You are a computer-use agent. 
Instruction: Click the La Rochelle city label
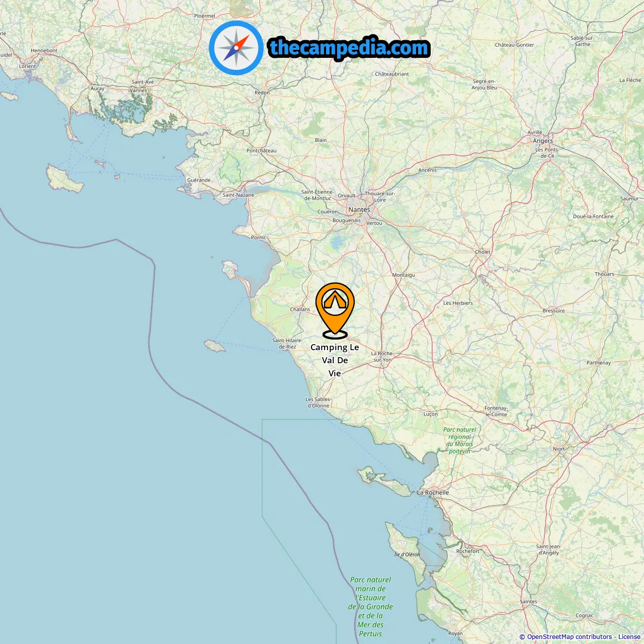point(433,493)
